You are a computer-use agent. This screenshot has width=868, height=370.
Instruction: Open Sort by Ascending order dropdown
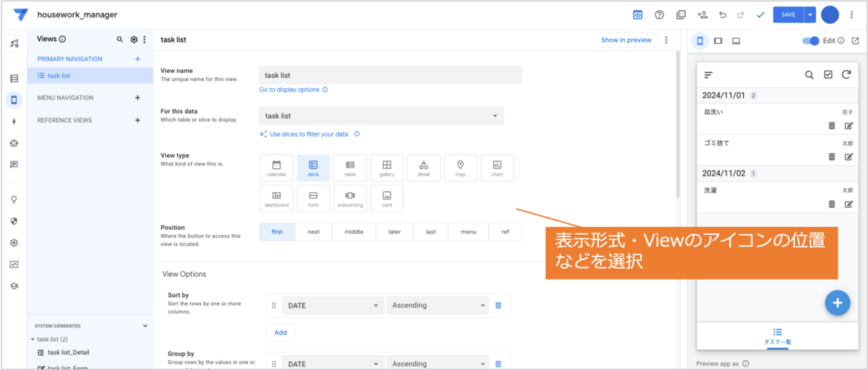[x=438, y=306]
